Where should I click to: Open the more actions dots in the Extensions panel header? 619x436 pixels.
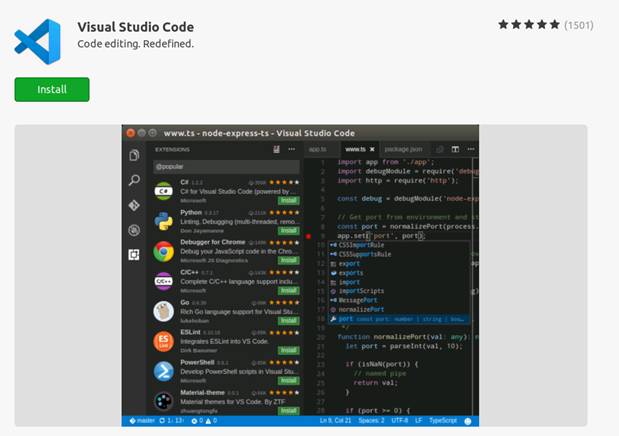(x=291, y=149)
